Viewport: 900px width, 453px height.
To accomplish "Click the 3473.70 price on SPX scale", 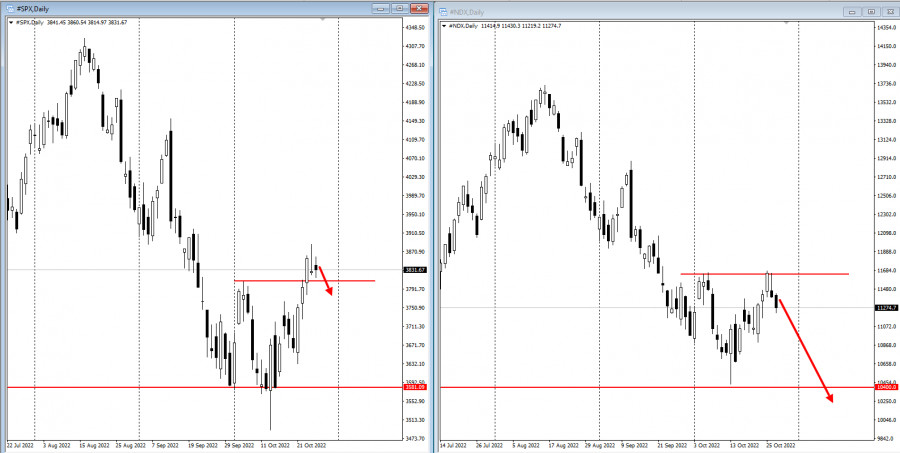I will [x=417, y=439].
